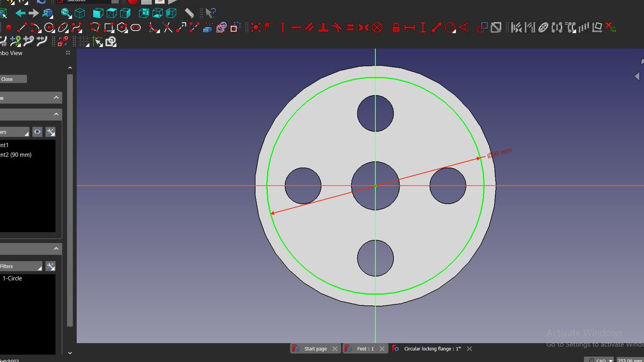Screen dimensions: 644x362
Task: Select the 90 mm constraint list entry
Action: click(16, 154)
